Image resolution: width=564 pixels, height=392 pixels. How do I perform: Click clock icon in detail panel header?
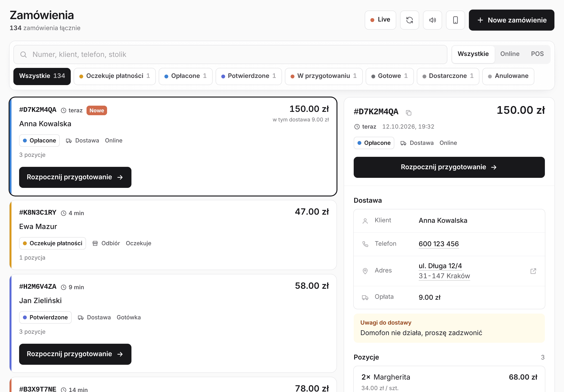(x=357, y=127)
